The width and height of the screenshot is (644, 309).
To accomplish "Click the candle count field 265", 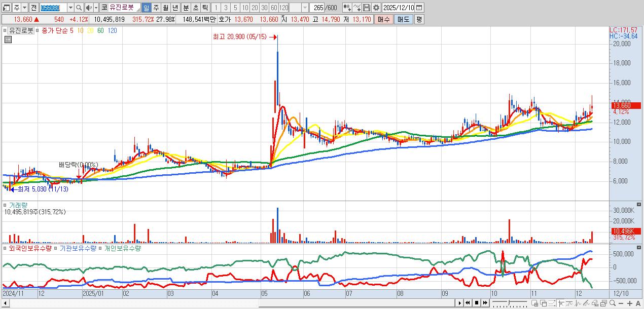I will coord(317,8).
